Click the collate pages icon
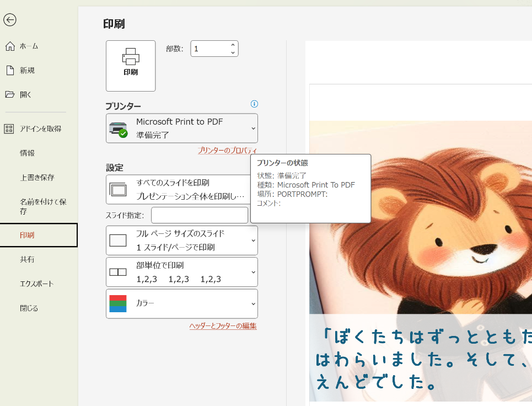 tap(118, 272)
